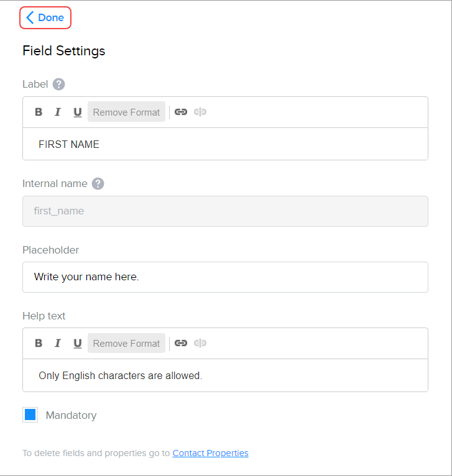Click Bold icon in Label toolbar
Image resolution: width=452 pixels, height=476 pixels.
pos(39,112)
